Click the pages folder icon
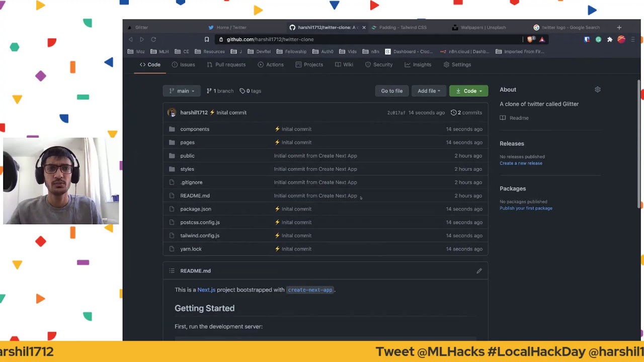The height and width of the screenshot is (362, 644). [172, 142]
